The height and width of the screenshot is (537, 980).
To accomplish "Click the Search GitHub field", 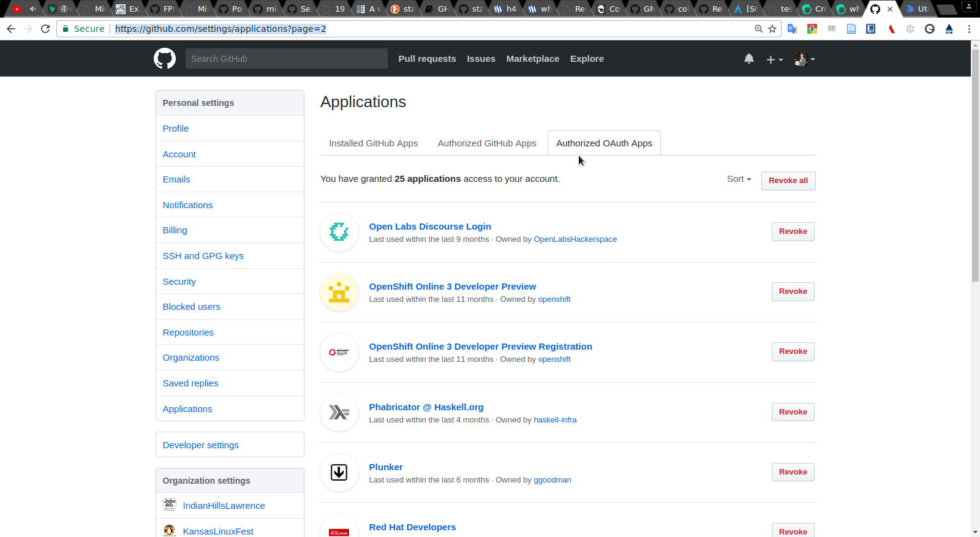I will 286,59.
